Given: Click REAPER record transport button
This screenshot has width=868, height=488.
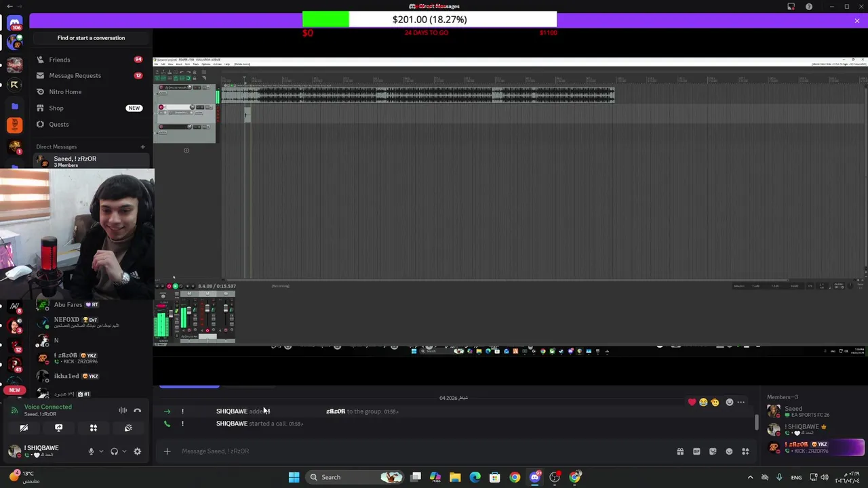Looking at the screenshot, I should click(x=169, y=286).
